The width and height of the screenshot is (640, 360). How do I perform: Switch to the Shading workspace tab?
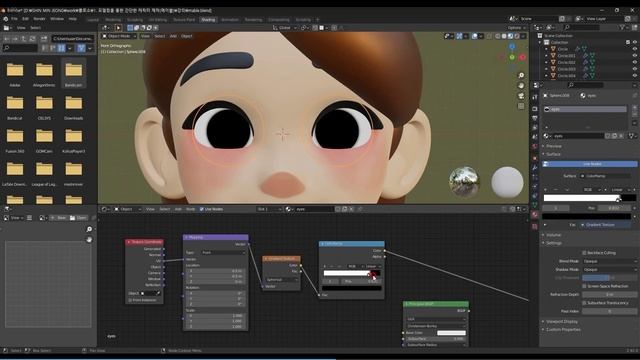pos(208,19)
